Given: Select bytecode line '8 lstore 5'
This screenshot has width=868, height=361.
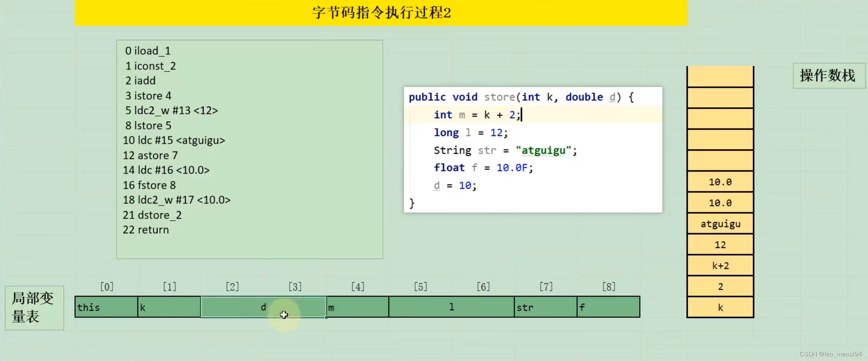Looking at the screenshot, I should pos(148,126).
